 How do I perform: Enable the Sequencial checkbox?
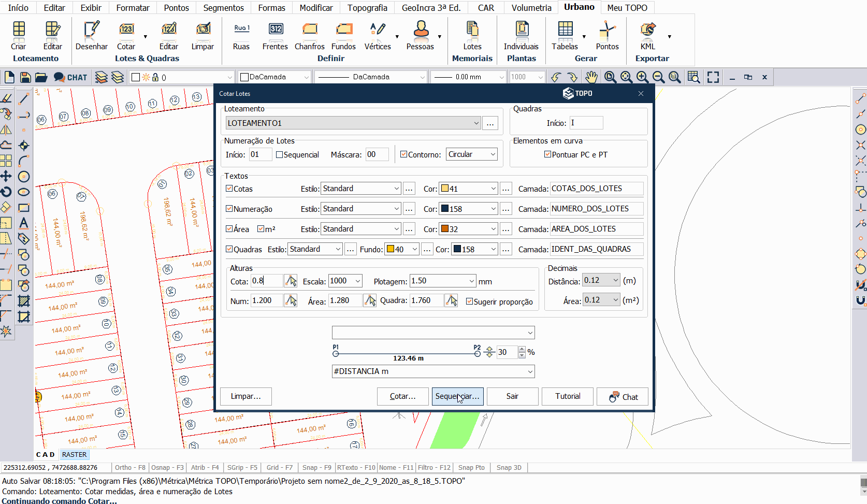tap(280, 155)
